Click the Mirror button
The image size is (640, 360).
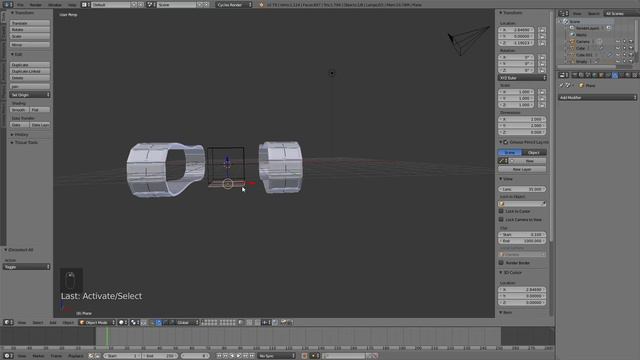tap(30, 44)
